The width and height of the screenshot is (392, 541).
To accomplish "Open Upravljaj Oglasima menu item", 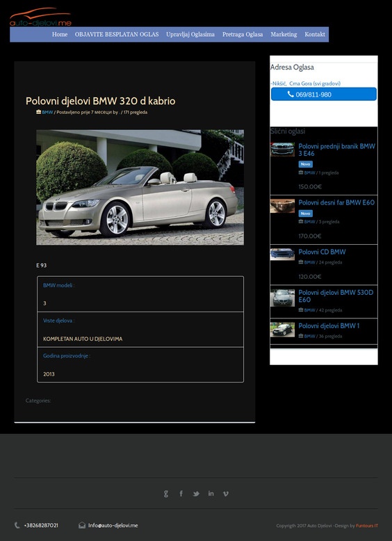I will [x=190, y=35].
